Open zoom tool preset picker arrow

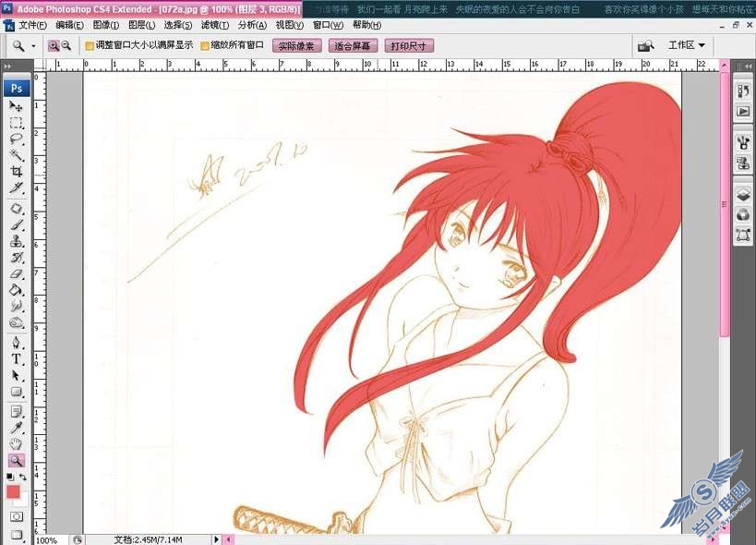pos(33,46)
